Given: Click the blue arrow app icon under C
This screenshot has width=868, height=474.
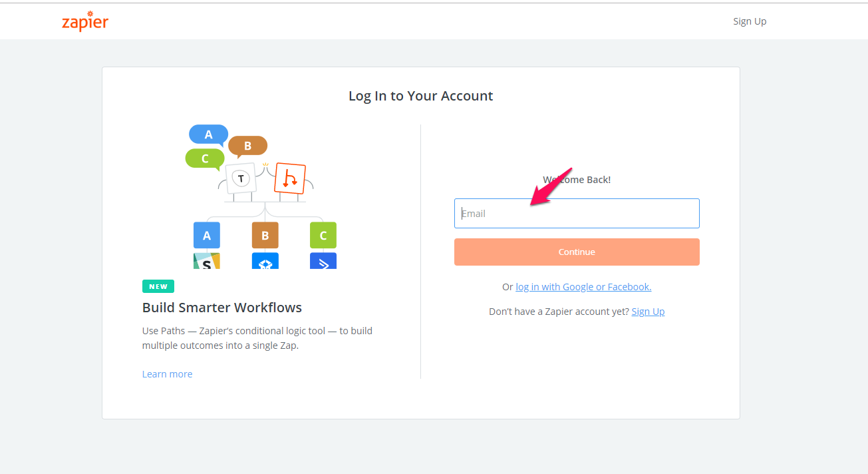Looking at the screenshot, I should (323, 261).
